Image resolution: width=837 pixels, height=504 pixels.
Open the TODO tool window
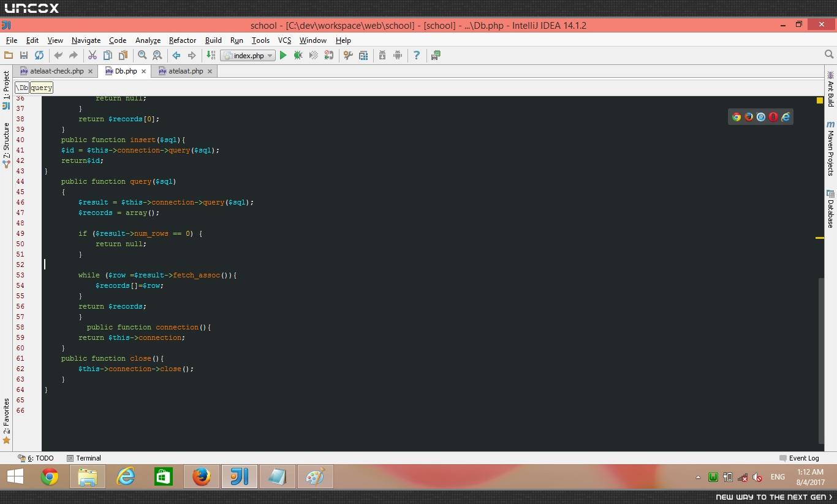[x=36, y=458]
